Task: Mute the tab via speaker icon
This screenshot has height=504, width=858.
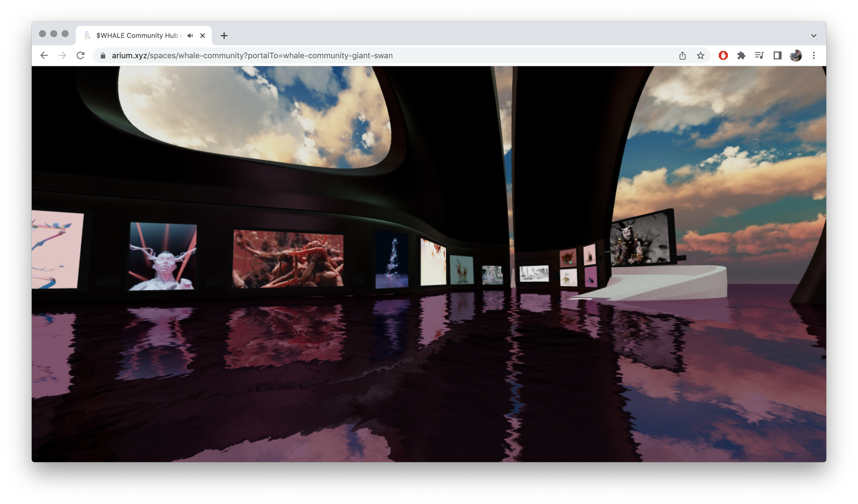Action: click(x=190, y=35)
